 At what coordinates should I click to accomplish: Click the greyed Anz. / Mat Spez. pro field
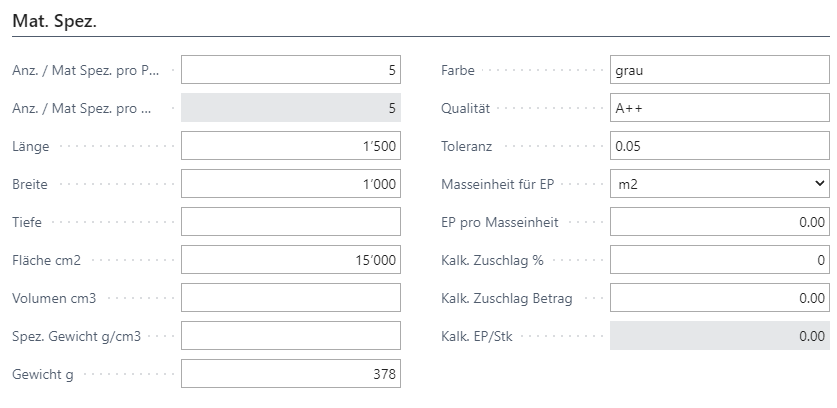pyautogui.click(x=291, y=108)
